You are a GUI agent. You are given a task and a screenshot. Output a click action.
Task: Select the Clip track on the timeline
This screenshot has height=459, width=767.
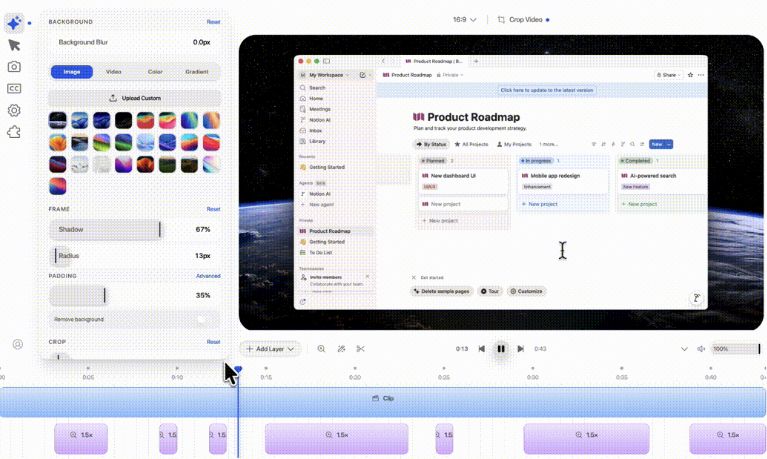(383, 402)
